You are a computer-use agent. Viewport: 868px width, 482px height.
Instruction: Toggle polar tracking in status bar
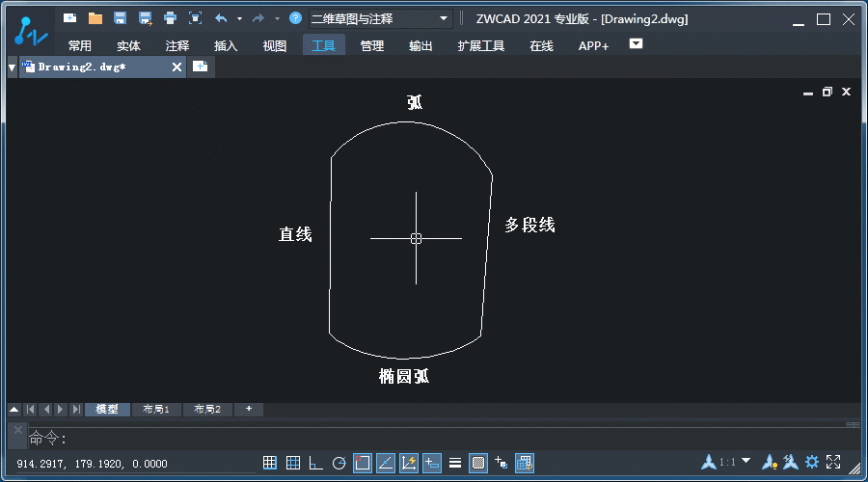tap(339, 463)
